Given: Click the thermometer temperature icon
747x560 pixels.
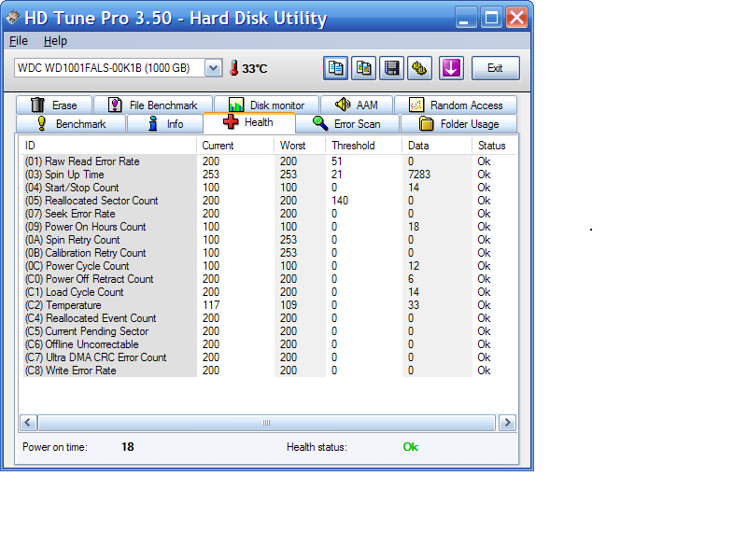Looking at the screenshot, I should click(234, 68).
